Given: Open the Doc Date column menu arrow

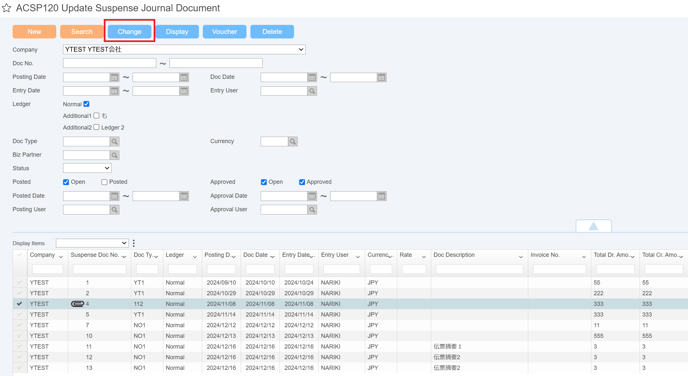Looking at the screenshot, I should pyautogui.click(x=272, y=256).
